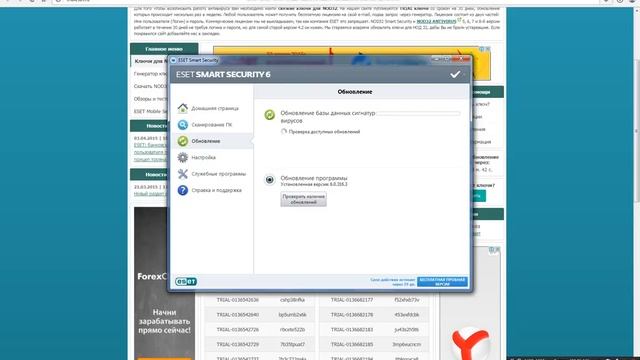Select table cell TRIAL-0136542729
Screen dimensions: 640x360
tap(238, 344)
